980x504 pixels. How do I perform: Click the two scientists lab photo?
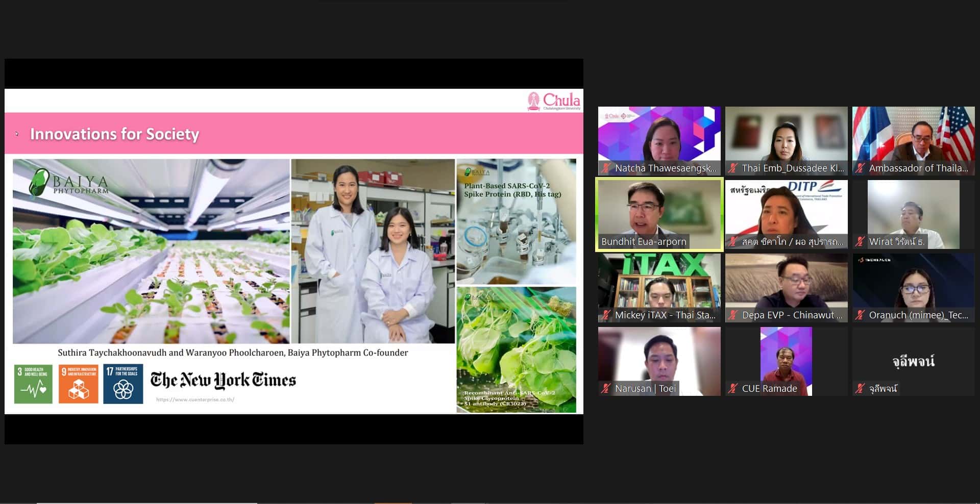pos(373,251)
